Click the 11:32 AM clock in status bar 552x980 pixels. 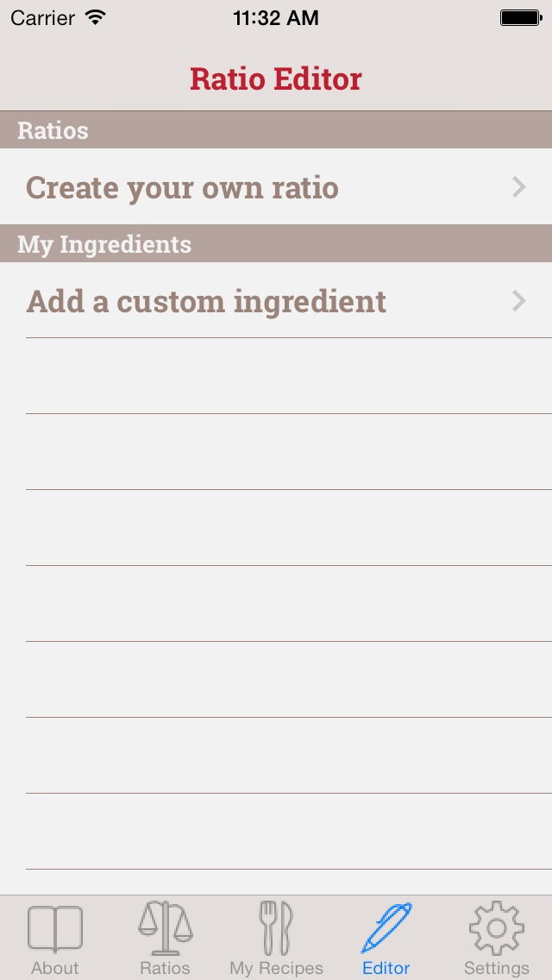(x=276, y=17)
